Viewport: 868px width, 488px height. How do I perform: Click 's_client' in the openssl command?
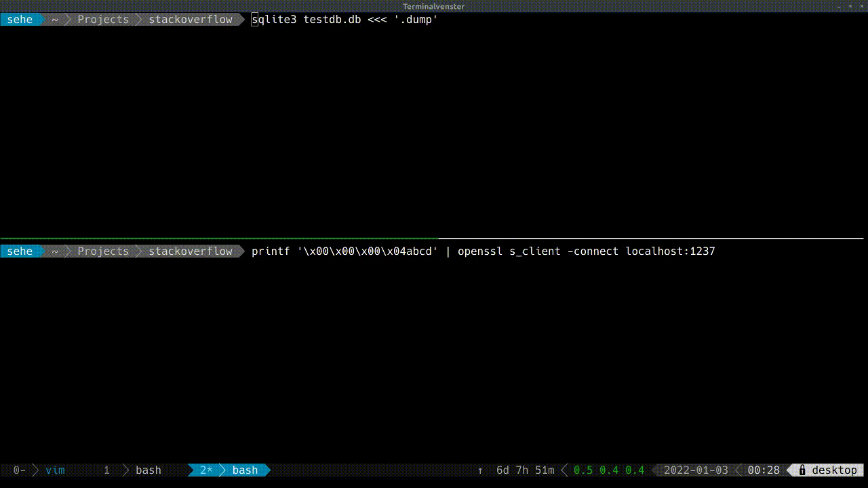click(x=535, y=251)
